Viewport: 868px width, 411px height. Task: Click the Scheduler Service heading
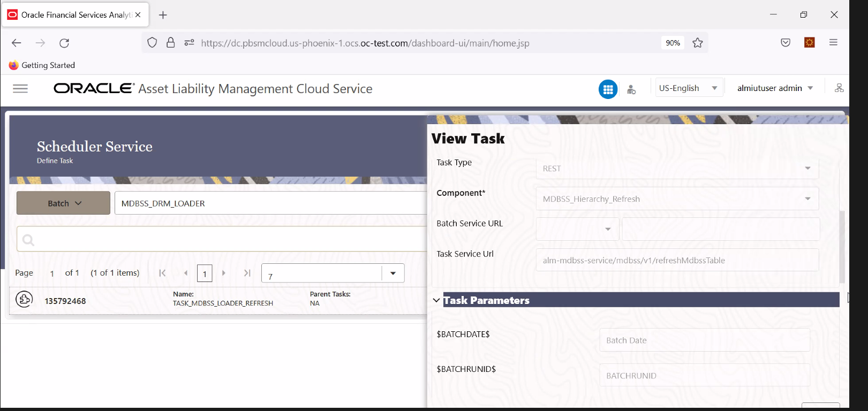point(95,147)
